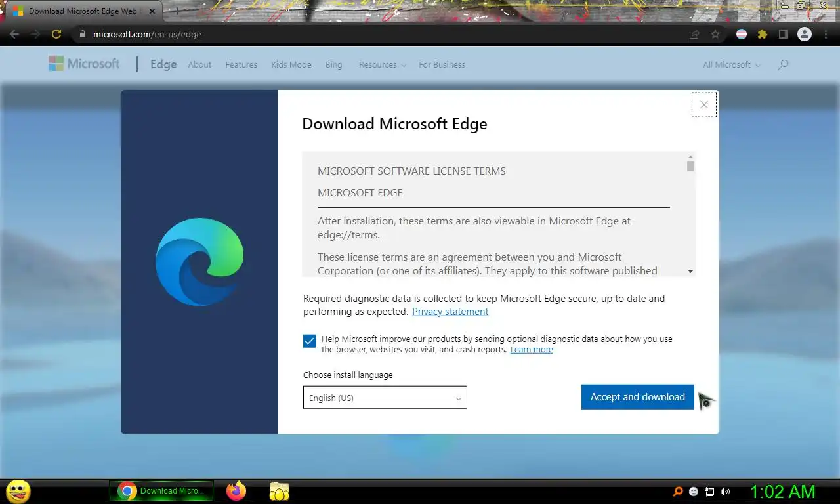Click the license terms scrollbar thumb
The width and height of the screenshot is (840, 504).
click(690, 166)
